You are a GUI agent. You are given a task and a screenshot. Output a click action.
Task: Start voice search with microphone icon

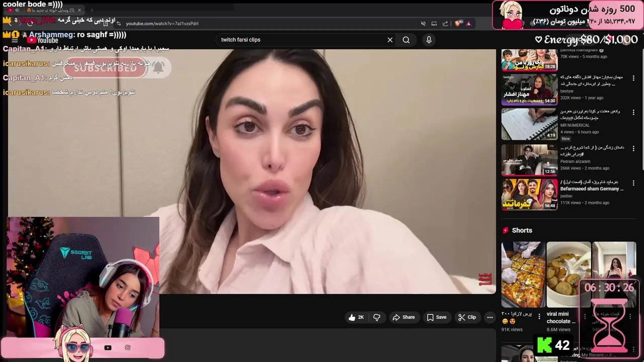pos(429,40)
